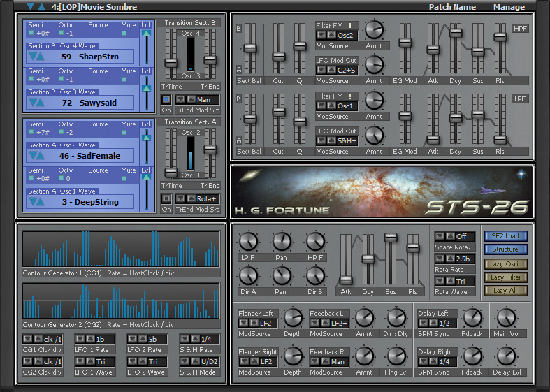Toggle Transition Sect. A On button

pyautogui.click(x=166, y=199)
